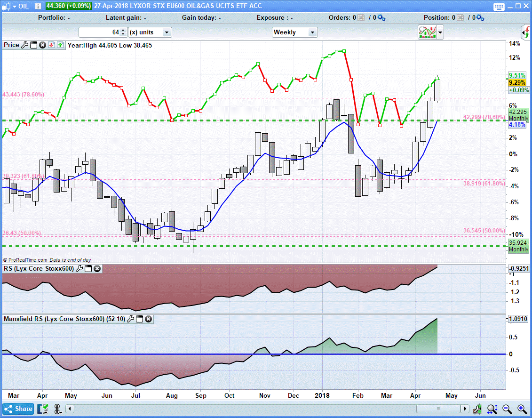Open Position gear settings icon
The height and width of the screenshot is (418, 532).
[x=480, y=18]
